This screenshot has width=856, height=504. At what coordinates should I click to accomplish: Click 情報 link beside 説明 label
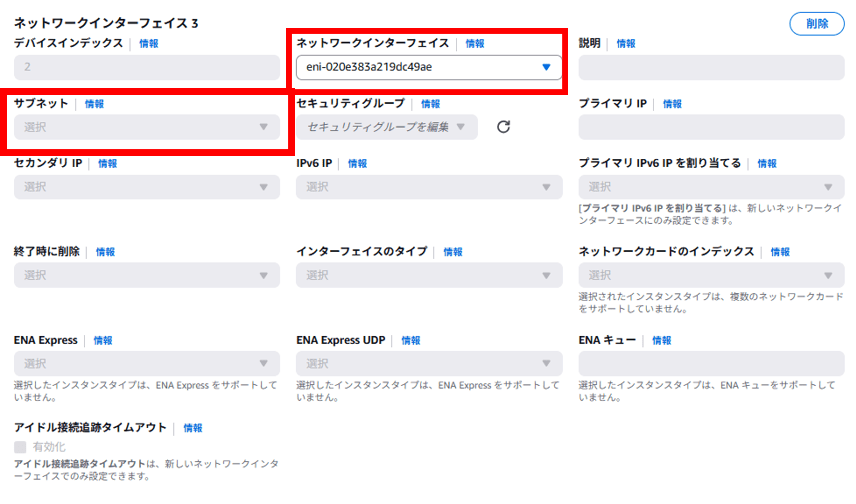click(x=626, y=44)
